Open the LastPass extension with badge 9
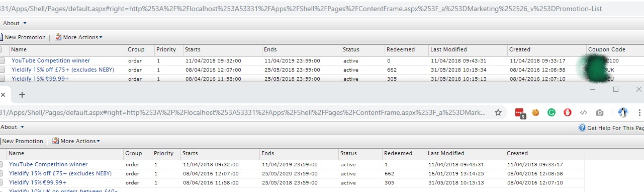 pyautogui.click(x=520, y=113)
